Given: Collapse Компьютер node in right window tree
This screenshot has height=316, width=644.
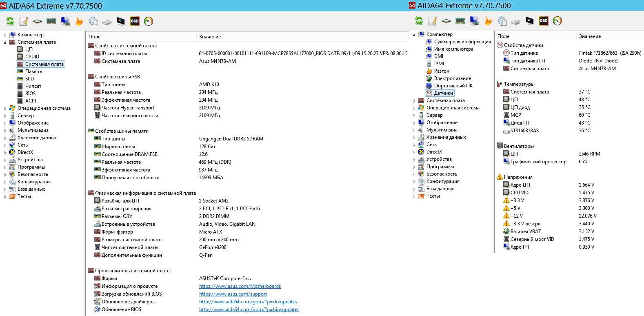Looking at the screenshot, I should coord(414,35).
